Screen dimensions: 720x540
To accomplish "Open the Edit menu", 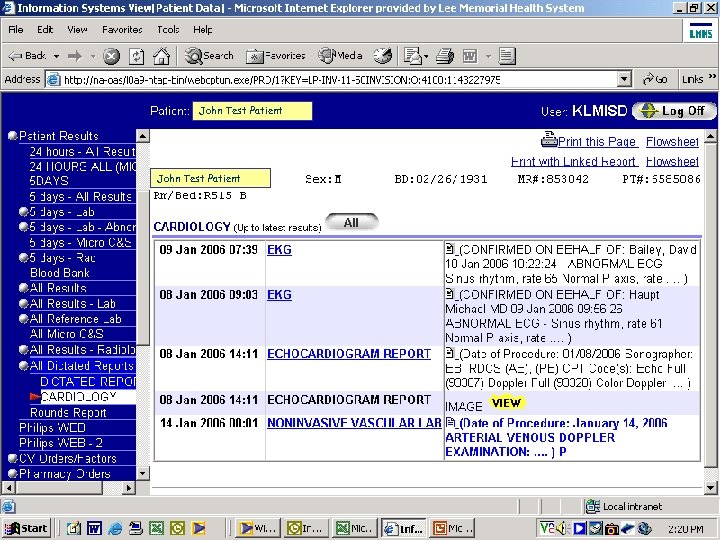I will pos(45,29).
